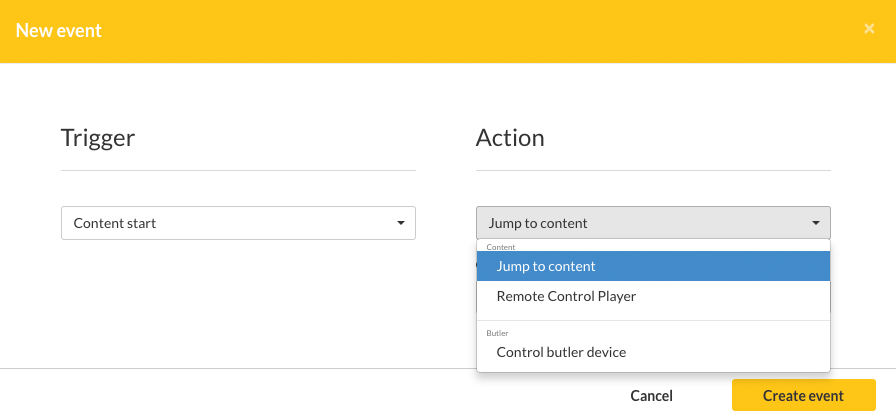Click empty area of yellow header bar

click(457, 31)
